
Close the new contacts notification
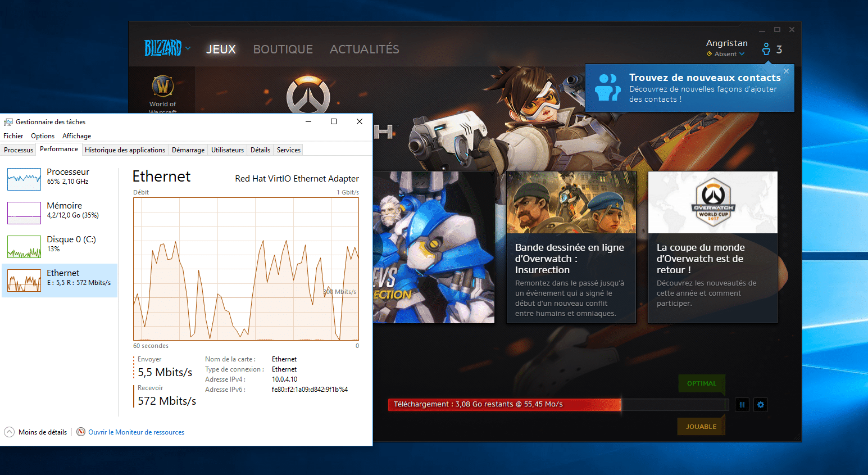pyautogui.click(x=786, y=71)
